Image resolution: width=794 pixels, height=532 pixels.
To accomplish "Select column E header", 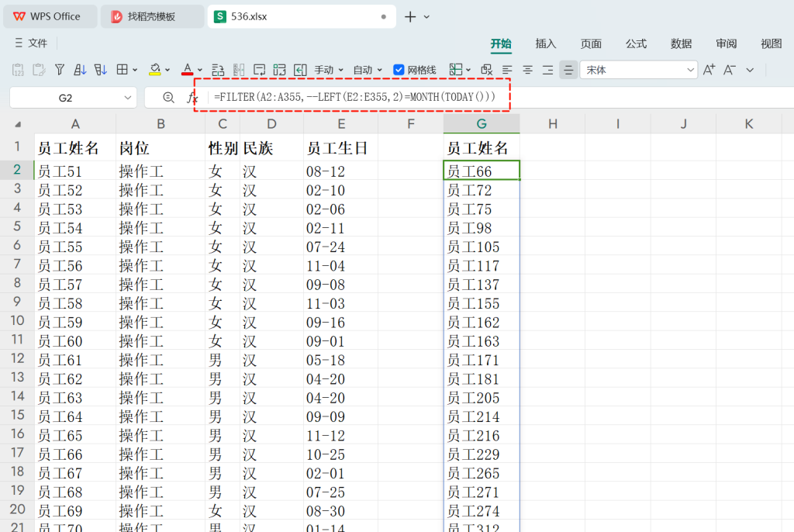I will tap(341, 124).
